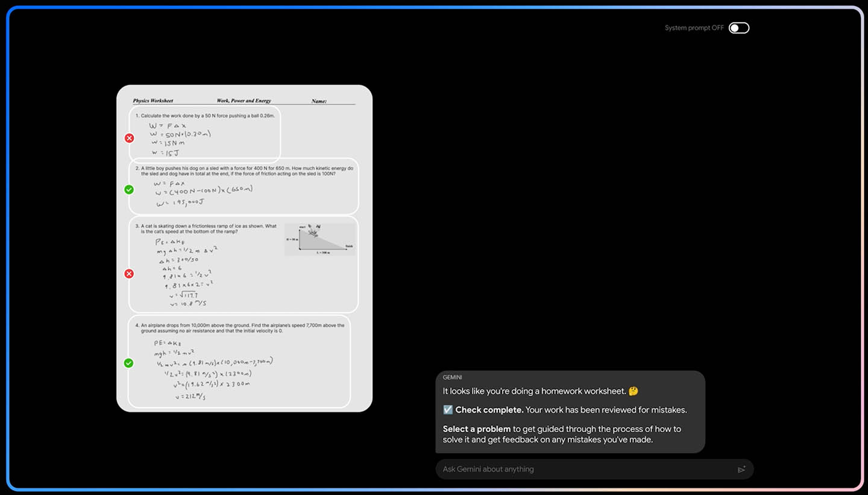
Task: Click the 'System prompt OFF' label
Action: [694, 28]
